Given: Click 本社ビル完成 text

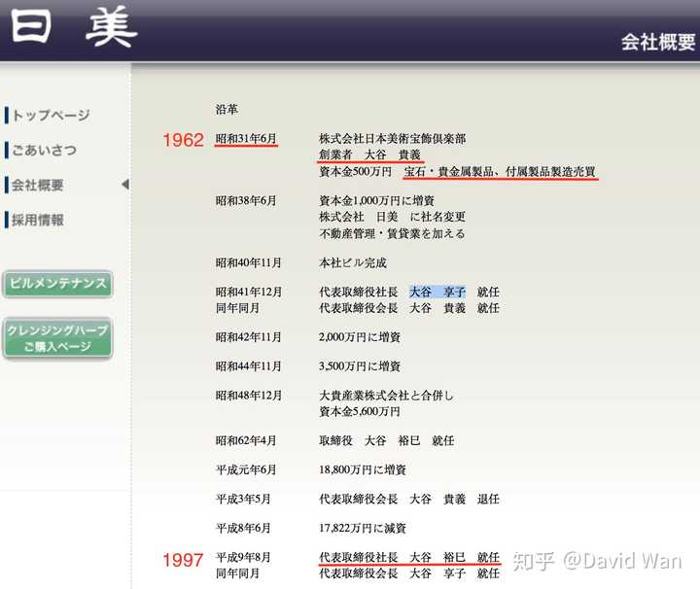Looking at the screenshot, I should pos(353,262).
